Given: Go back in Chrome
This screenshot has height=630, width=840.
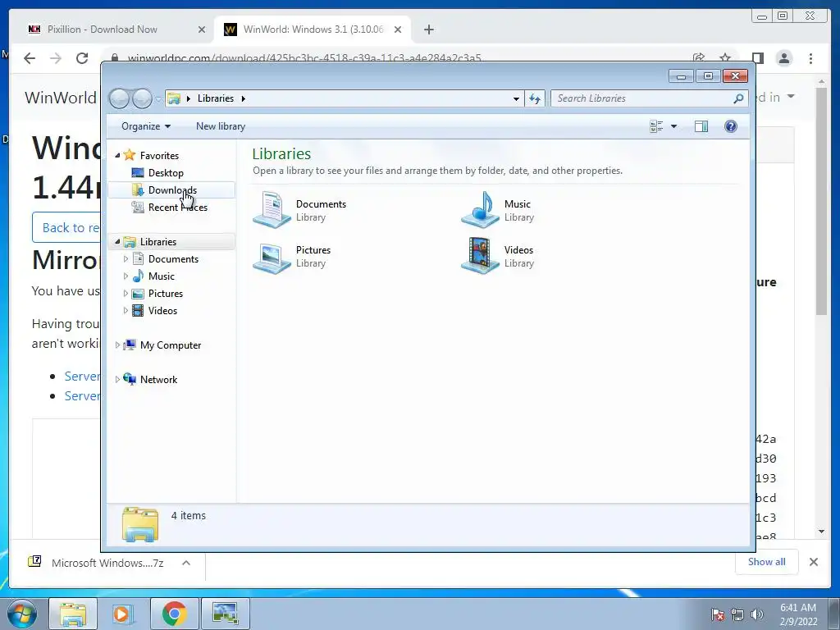Looking at the screenshot, I should pos(30,58).
